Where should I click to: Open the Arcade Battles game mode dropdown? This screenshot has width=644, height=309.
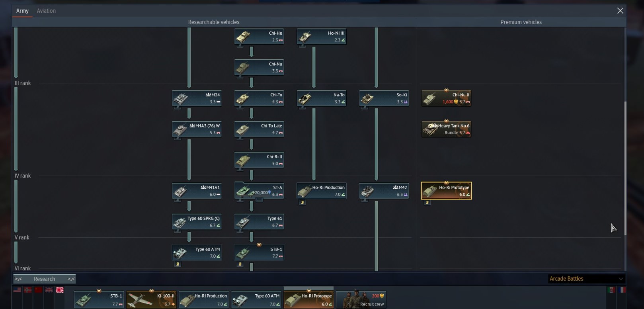click(586, 279)
